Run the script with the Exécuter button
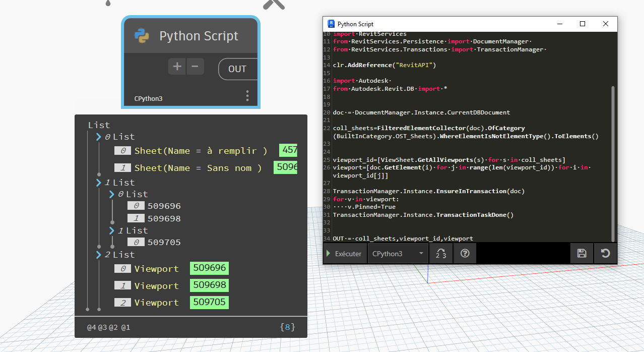 pos(345,254)
